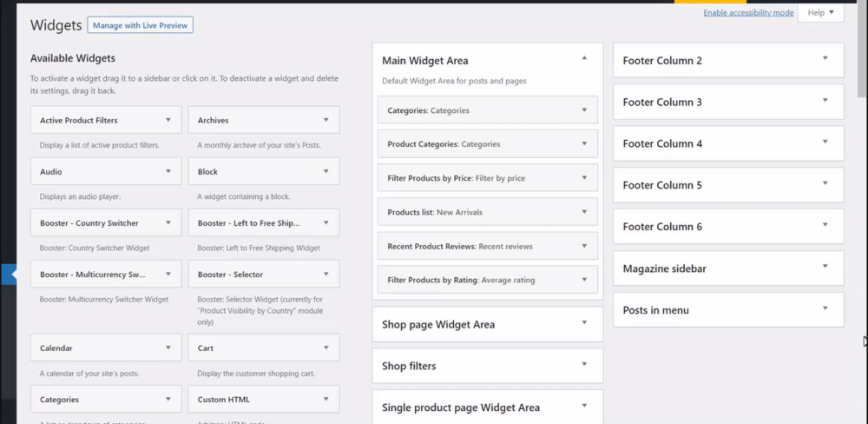Expand the Archives widget arrow
The image size is (868, 424).
click(x=326, y=120)
